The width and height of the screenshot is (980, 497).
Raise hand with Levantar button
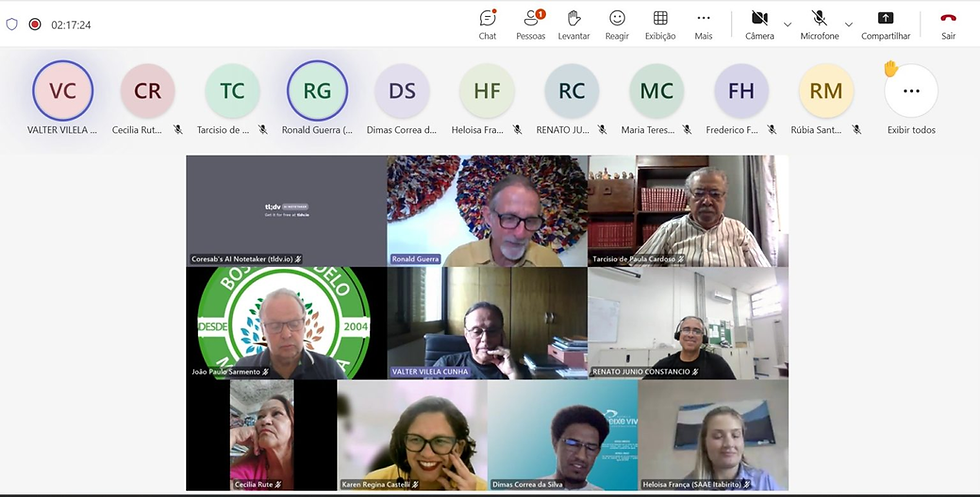pyautogui.click(x=574, y=25)
